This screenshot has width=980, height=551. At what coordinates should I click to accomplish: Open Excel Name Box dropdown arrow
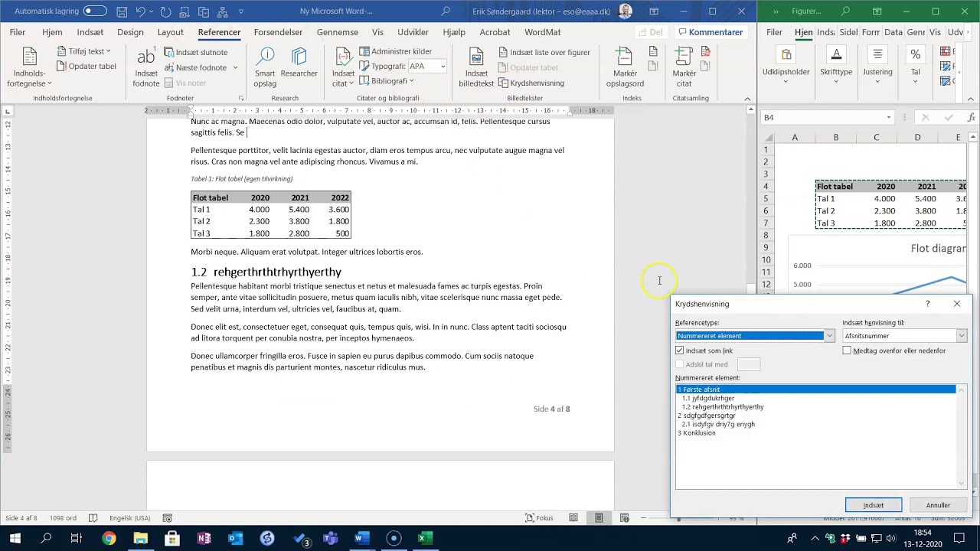889,117
